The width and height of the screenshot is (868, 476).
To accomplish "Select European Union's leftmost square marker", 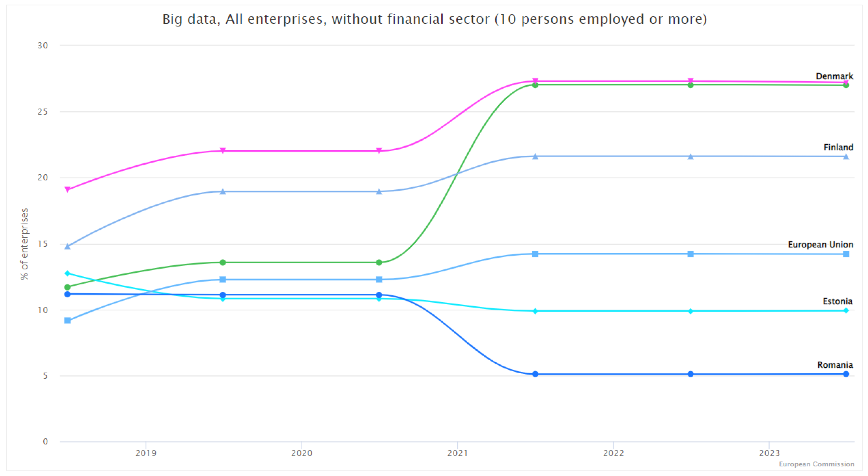I will click(67, 321).
